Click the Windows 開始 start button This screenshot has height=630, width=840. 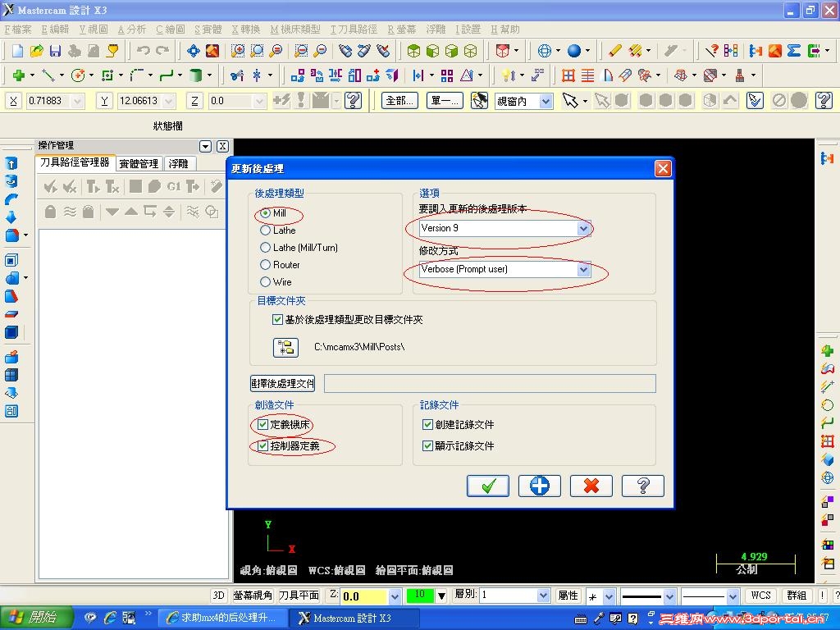pyautogui.click(x=34, y=618)
